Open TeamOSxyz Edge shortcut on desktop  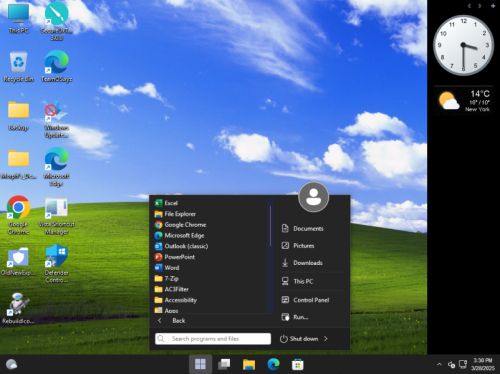coord(57,67)
